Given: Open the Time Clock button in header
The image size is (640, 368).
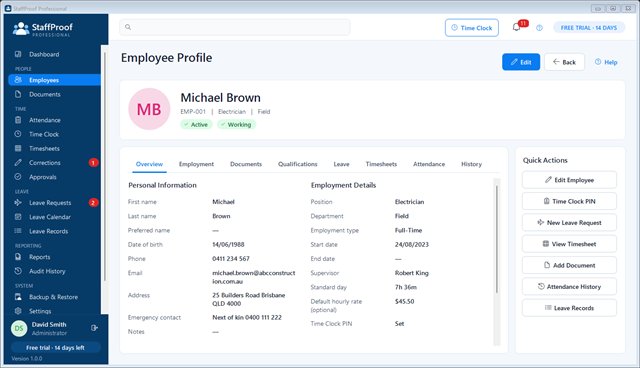Looking at the screenshot, I should [x=472, y=28].
